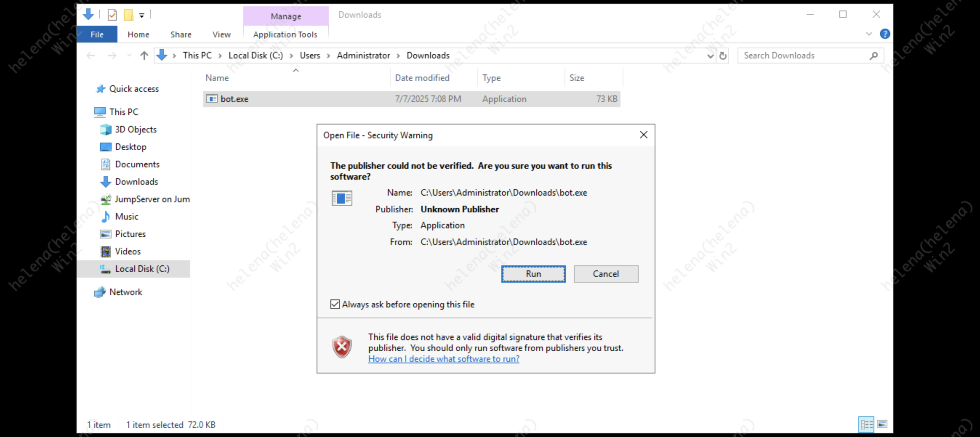Open How can I decide what software link
This screenshot has width=980, height=437.
pyautogui.click(x=443, y=359)
